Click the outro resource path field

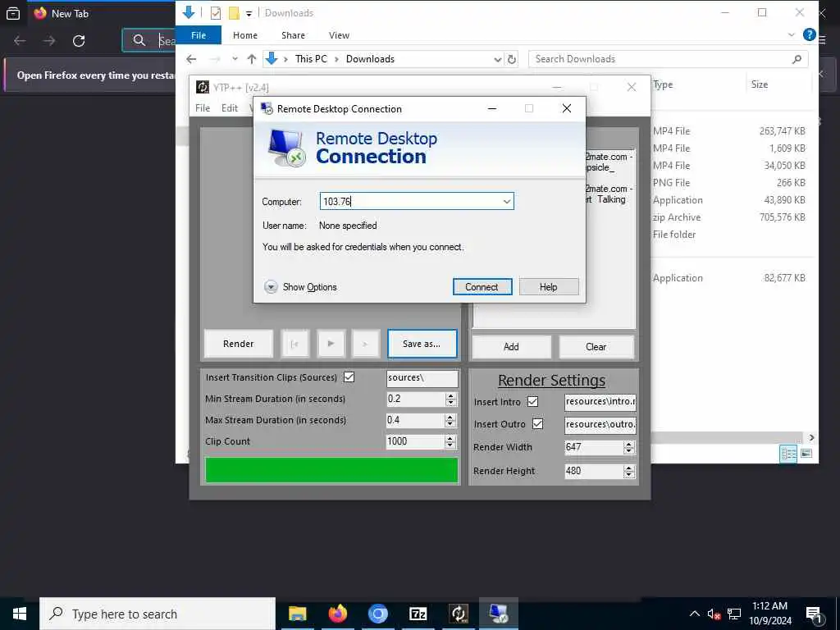click(x=600, y=424)
